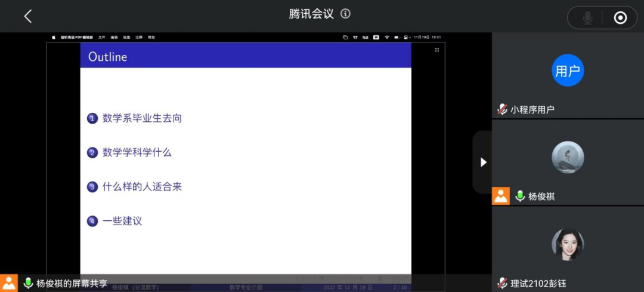
Task: Tap the green mic icon beside 杨俊祺
Action: (520, 196)
